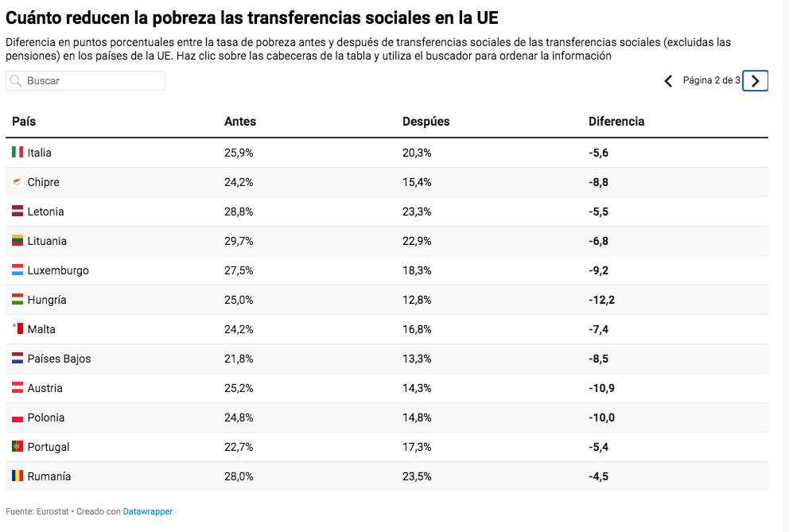Viewport: 789px width, 532px height.
Task: Click the Italia flag icon
Action: click(17, 152)
